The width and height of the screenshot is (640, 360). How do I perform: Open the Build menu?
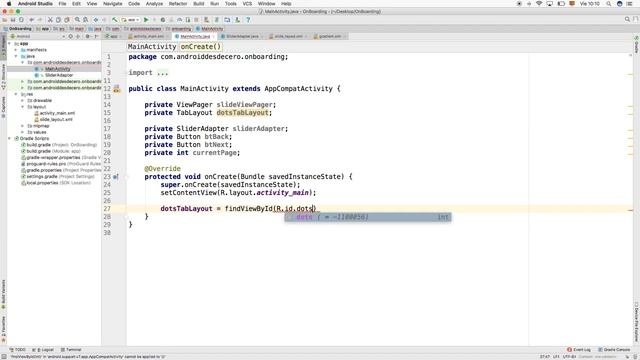click(199, 4)
